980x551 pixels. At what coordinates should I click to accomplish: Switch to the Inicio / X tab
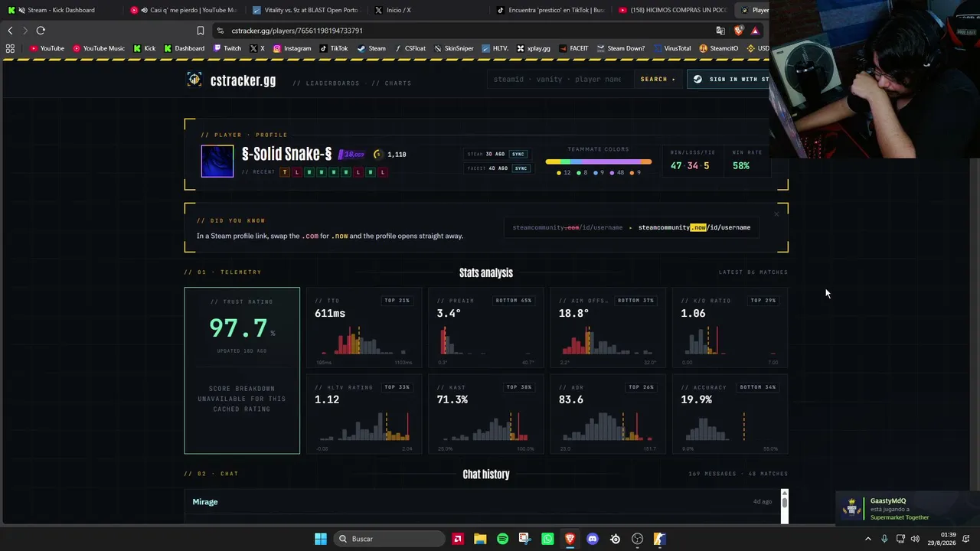[x=429, y=10]
